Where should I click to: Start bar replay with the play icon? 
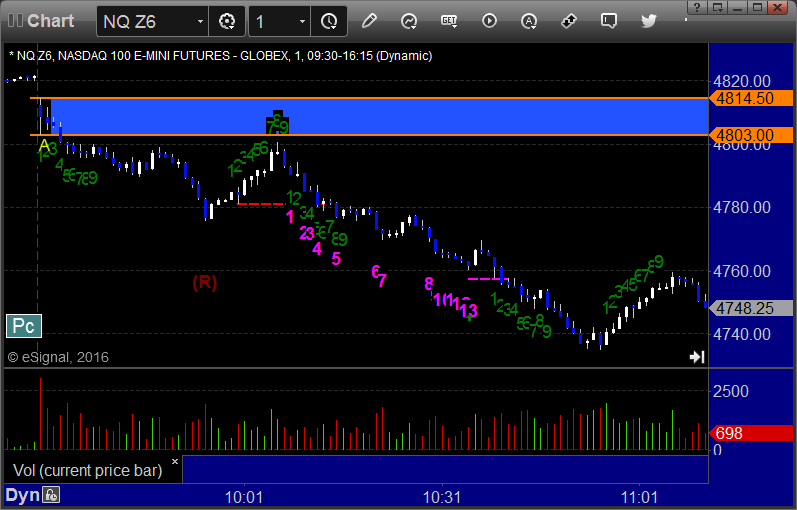point(489,21)
